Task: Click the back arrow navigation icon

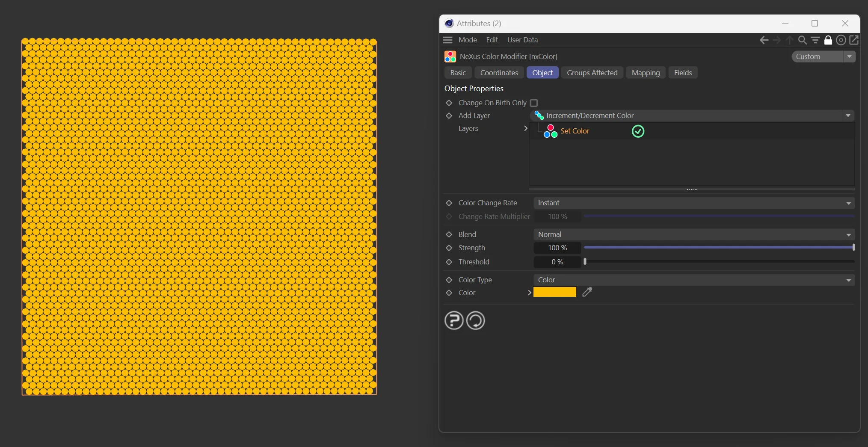Action: point(764,40)
